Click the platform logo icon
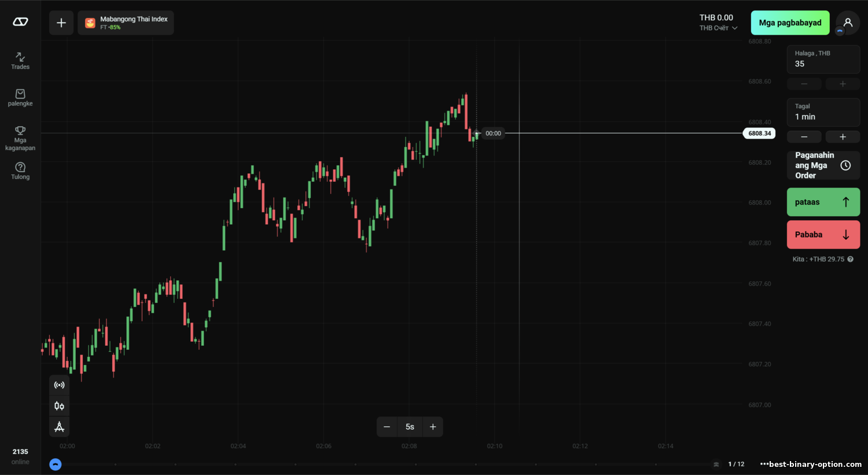The height and width of the screenshot is (475, 868). click(20, 22)
